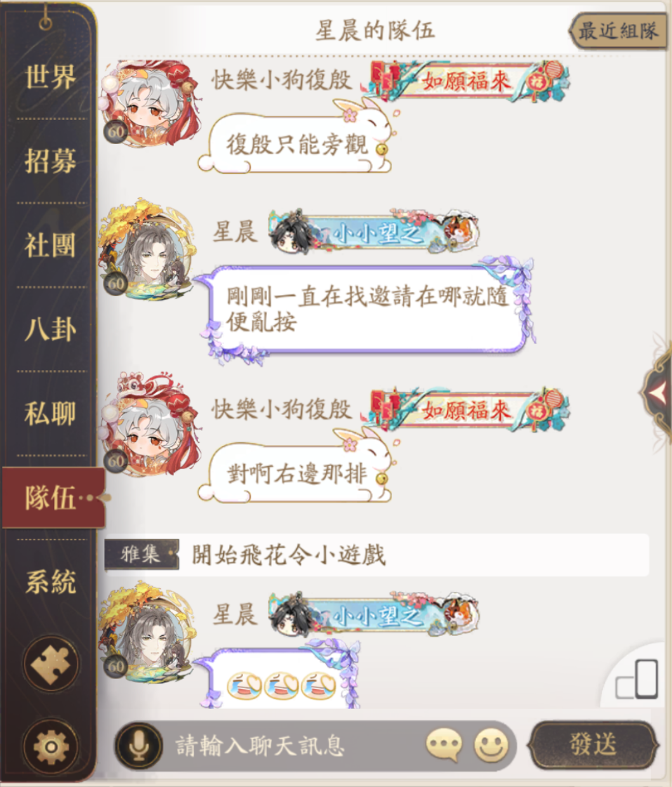
Task: Tap the microphone voice input icon
Action: tap(138, 746)
